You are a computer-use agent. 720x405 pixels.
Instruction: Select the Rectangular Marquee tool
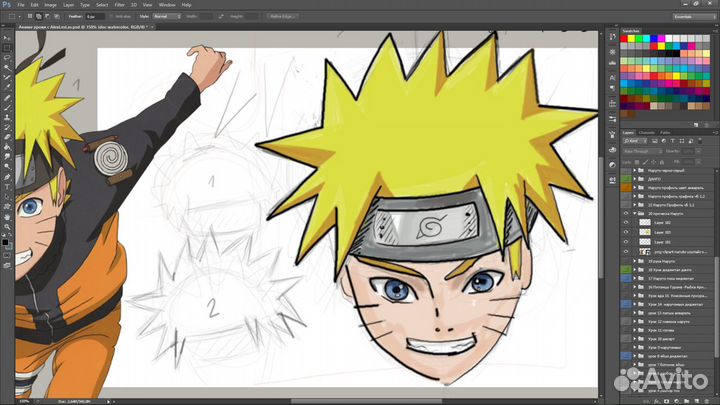tap(7, 47)
